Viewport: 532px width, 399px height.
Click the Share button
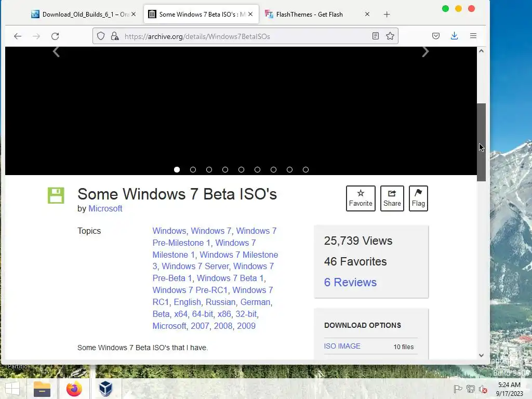tap(392, 198)
